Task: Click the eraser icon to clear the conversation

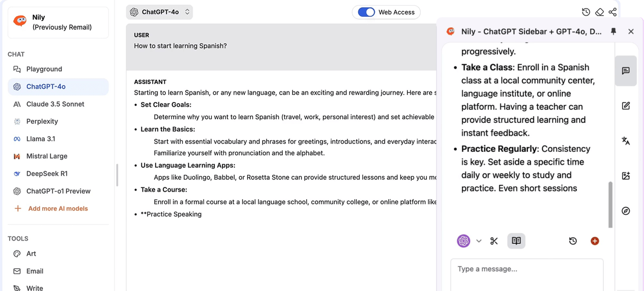Action: click(599, 12)
